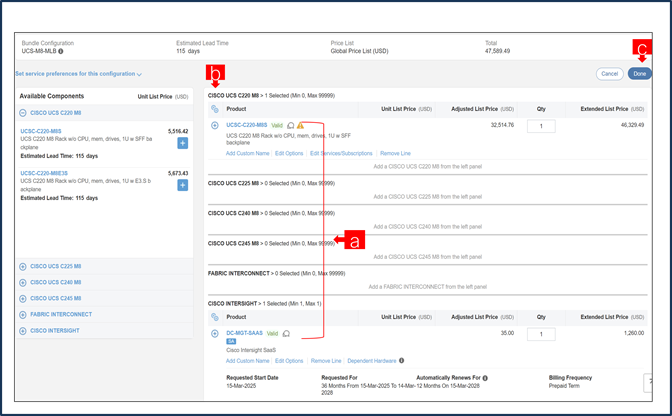The height and width of the screenshot is (416, 672).
Task: Click the FABRIC INTERCONNECT 0 Selected section heading
Action: pos(276,273)
